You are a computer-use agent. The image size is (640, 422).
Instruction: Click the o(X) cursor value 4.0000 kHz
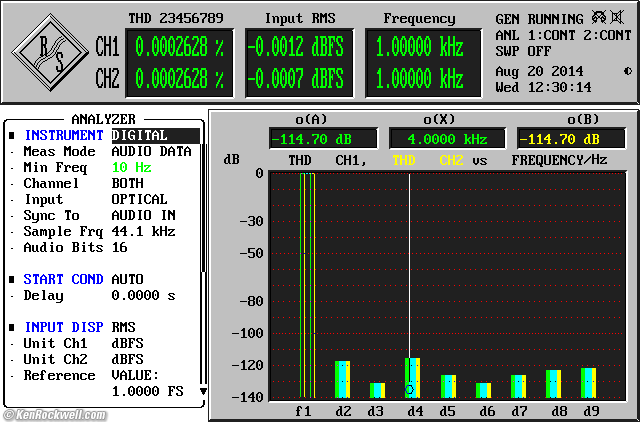447,139
